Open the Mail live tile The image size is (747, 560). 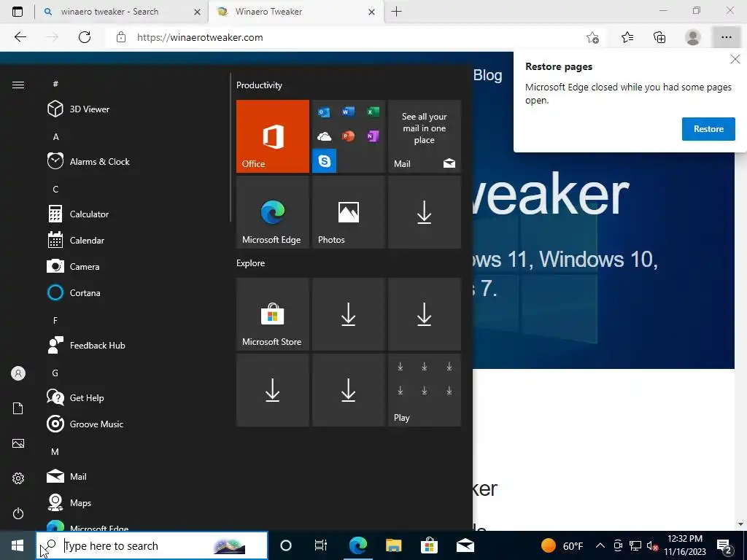(x=425, y=136)
